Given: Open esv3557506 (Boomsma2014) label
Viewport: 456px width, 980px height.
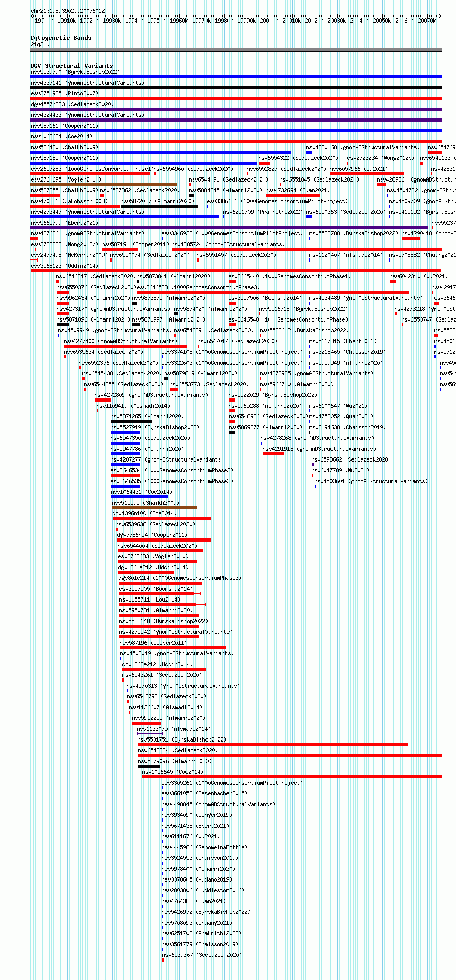Looking at the screenshot, I should point(265,298).
